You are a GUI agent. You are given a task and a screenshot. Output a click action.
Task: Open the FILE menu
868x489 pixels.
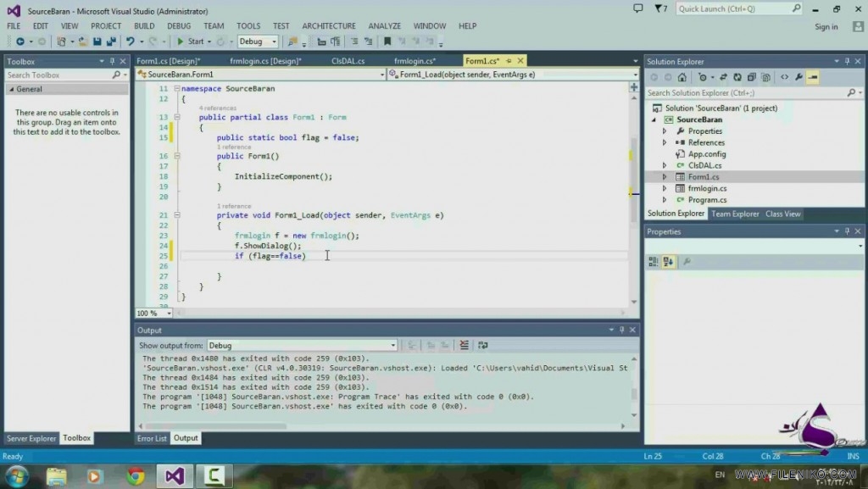14,26
